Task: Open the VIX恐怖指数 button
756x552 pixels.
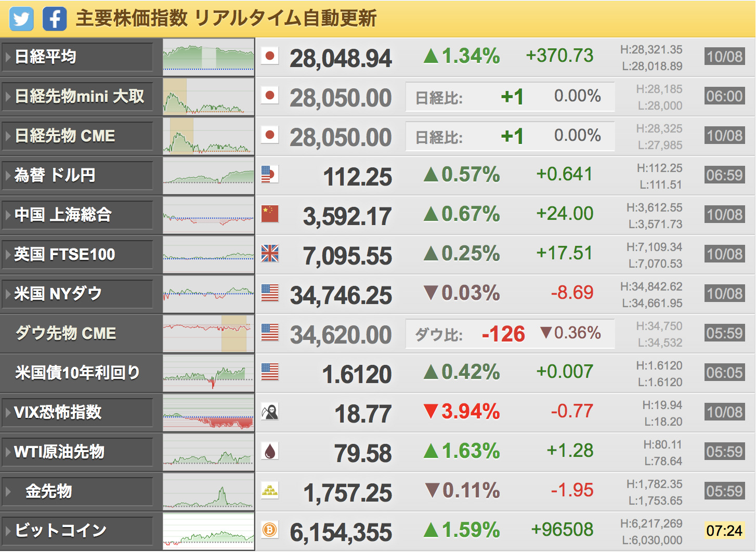Action: [77, 412]
